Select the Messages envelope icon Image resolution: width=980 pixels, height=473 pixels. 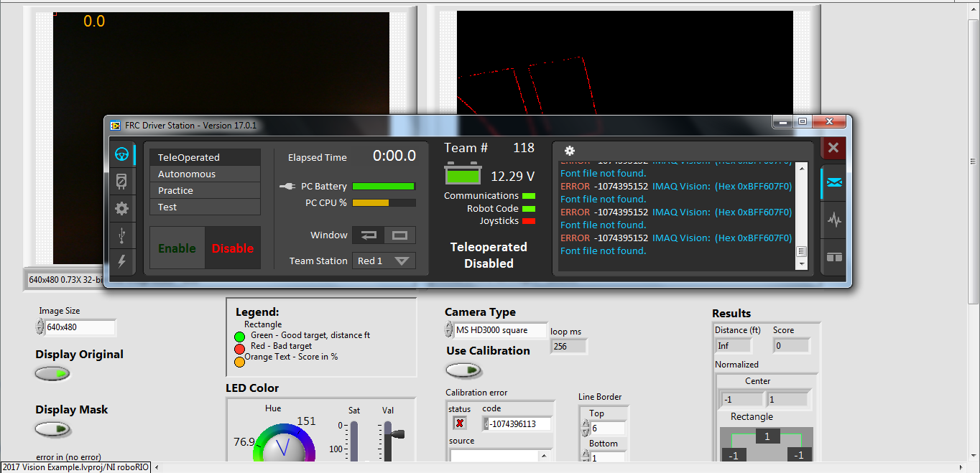pos(833,182)
